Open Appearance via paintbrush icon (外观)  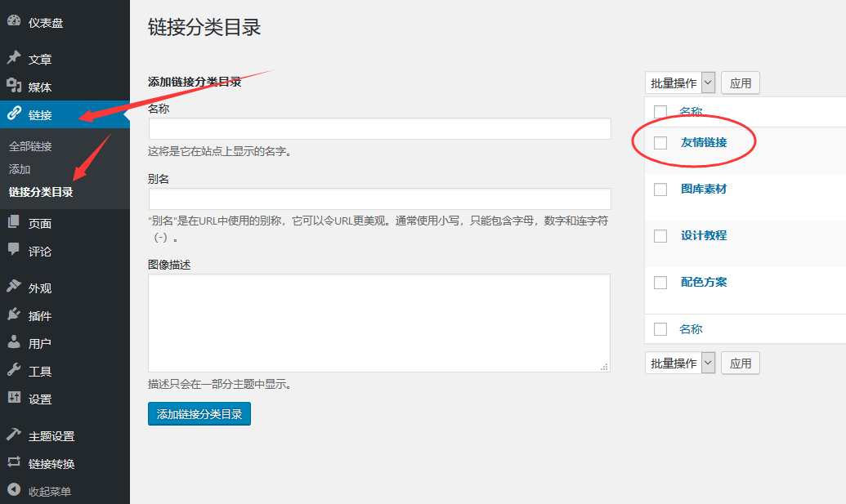[x=14, y=288]
